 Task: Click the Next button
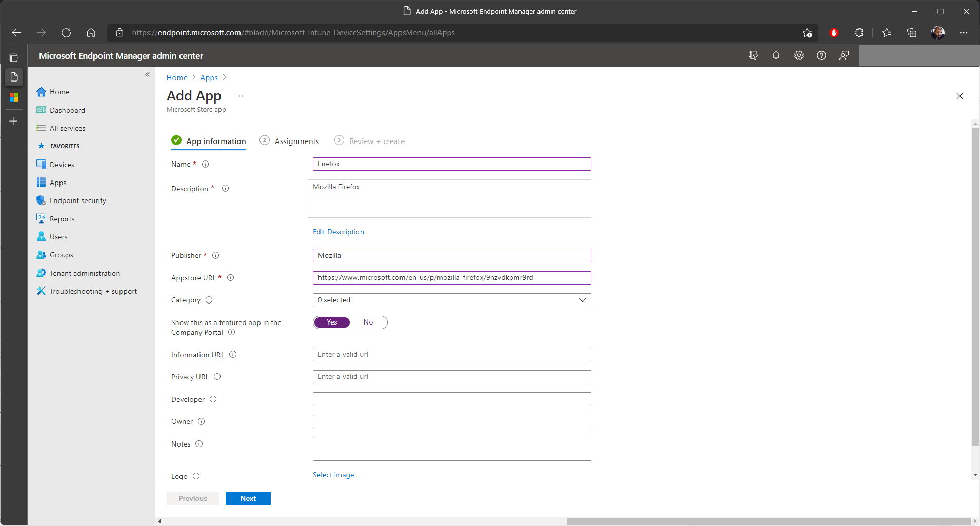click(x=248, y=498)
